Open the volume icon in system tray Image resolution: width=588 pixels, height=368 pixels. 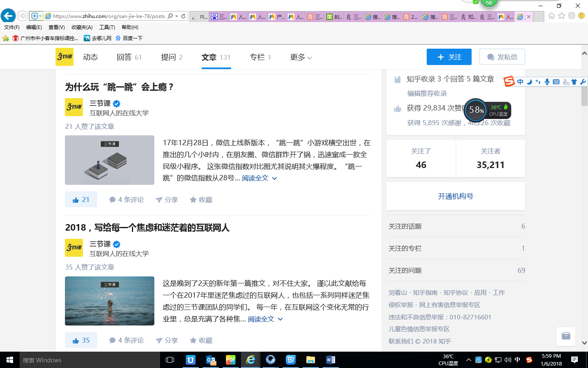click(508, 360)
